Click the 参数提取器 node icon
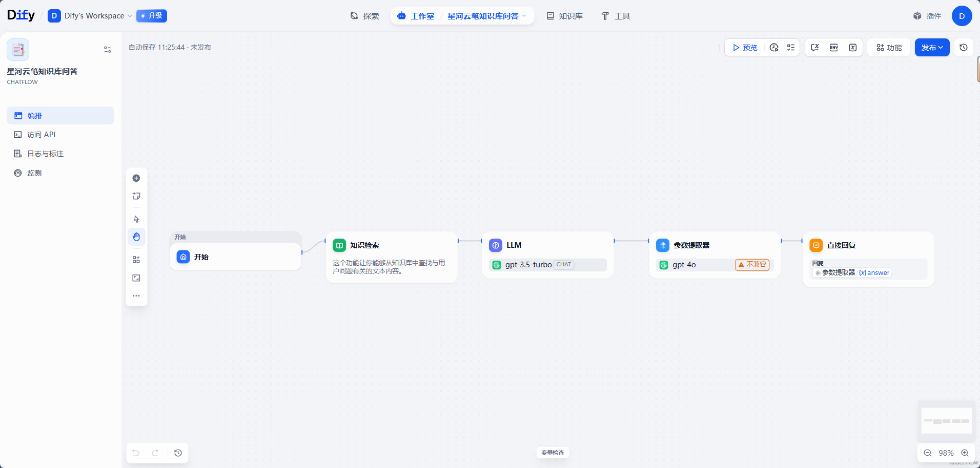Screen dimensions: 980x468 click(x=663, y=245)
